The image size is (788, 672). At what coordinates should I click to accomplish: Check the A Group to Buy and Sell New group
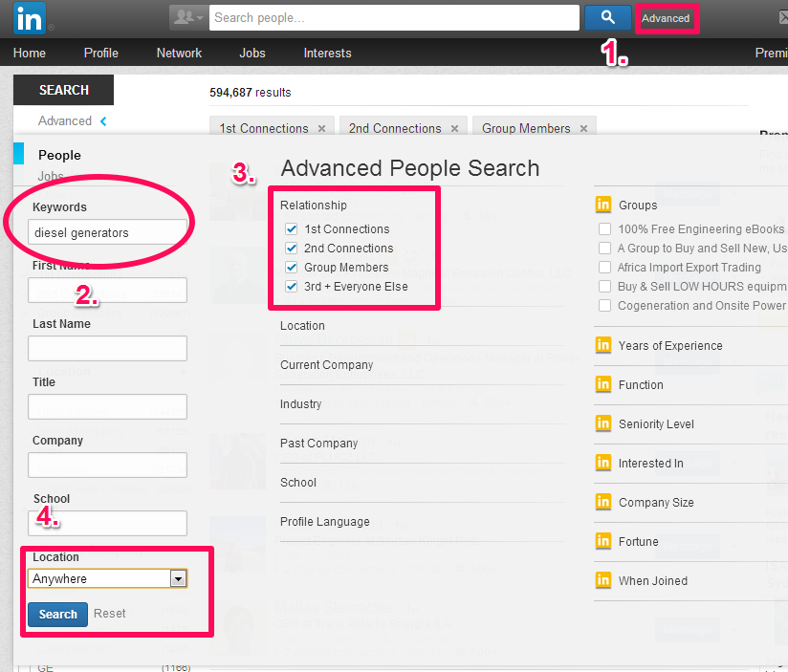click(x=605, y=249)
